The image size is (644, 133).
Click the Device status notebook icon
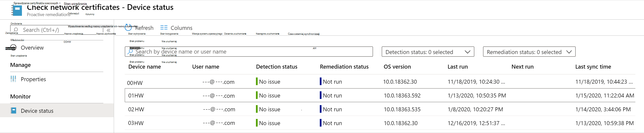coord(14,111)
